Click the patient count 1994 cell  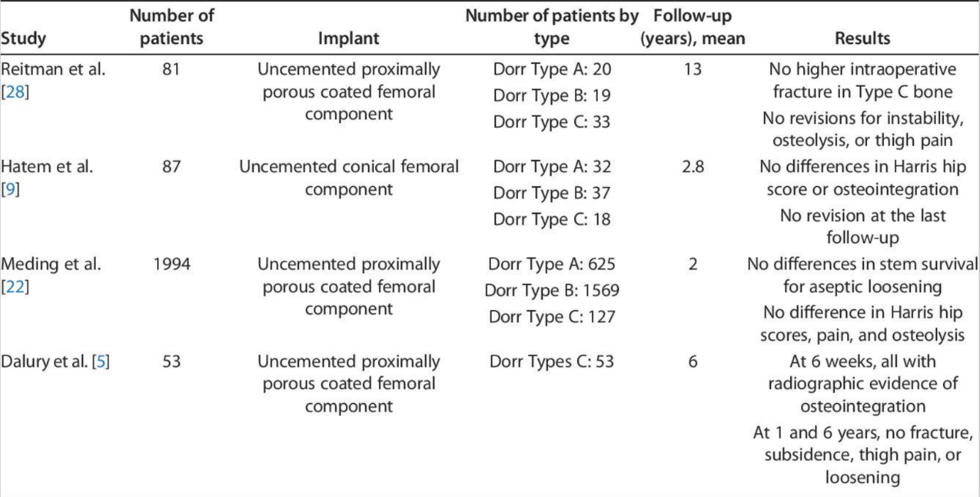pos(171,265)
